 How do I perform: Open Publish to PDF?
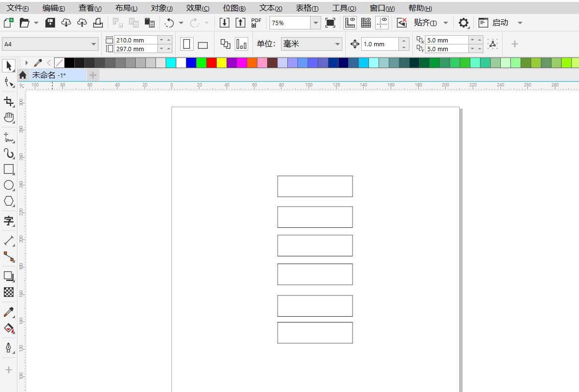coord(256,22)
